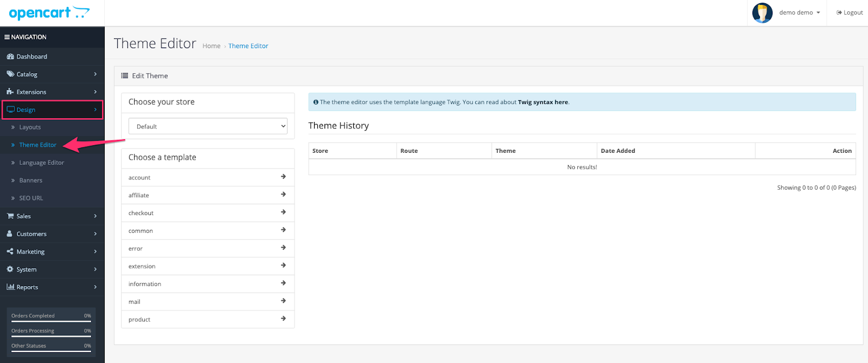Screen dimensions: 868x363
Task: Click the arrow icon next to information
Action: coord(283,283)
